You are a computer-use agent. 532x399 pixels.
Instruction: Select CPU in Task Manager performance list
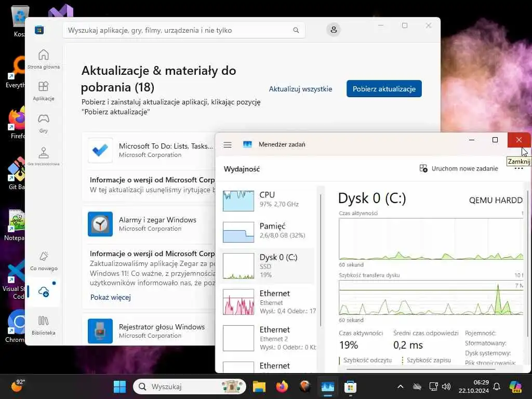[x=268, y=200]
